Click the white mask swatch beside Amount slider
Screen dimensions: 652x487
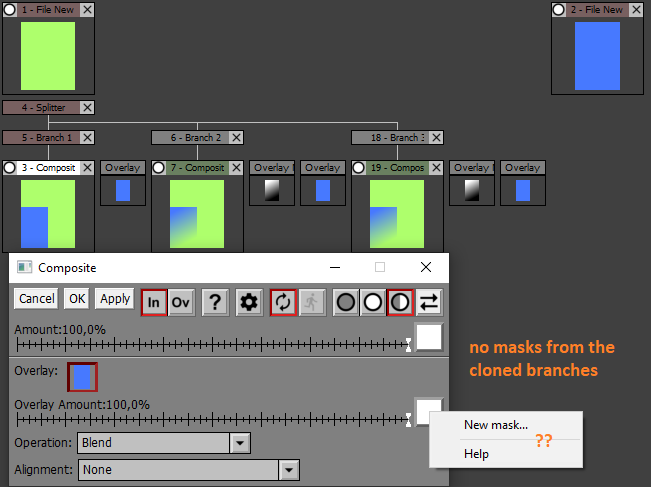[x=429, y=337]
